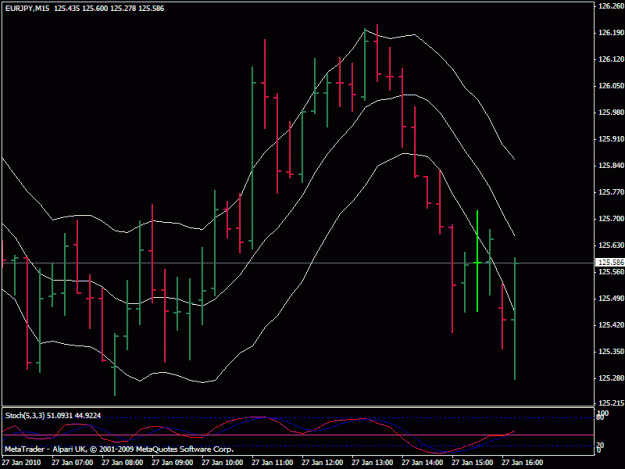625x469 pixels.
Task: Click the 125.840 price axis label
Action: tap(611, 165)
